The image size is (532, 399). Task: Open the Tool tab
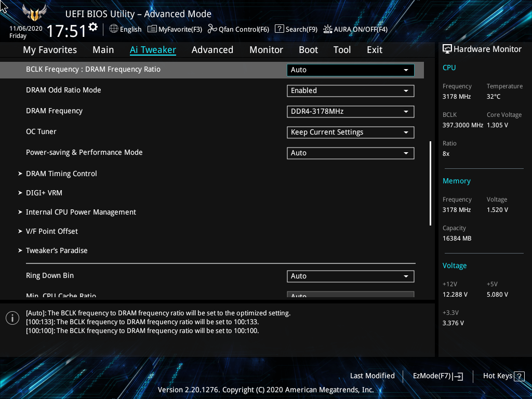click(x=342, y=50)
